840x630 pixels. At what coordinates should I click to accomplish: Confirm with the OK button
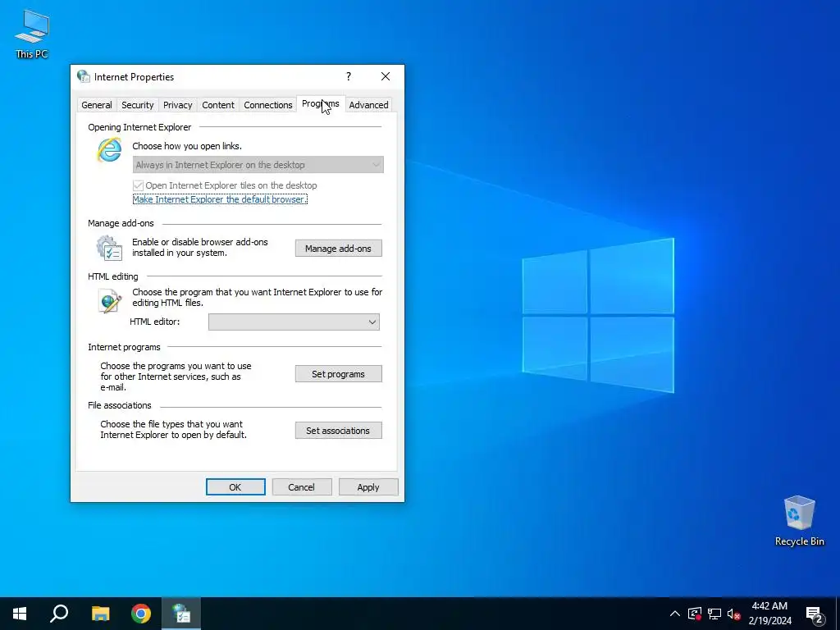tap(235, 487)
